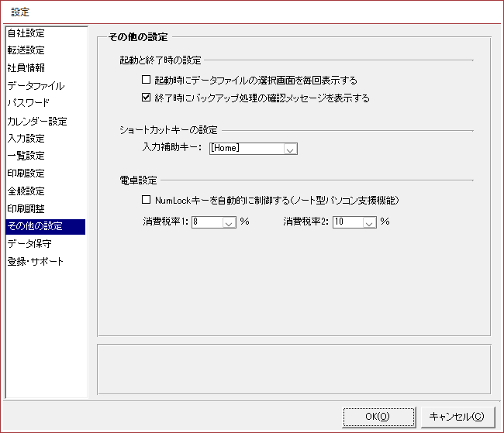Click the OK button
This screenshot has width=504, height=433.
[x=378, y=416]
